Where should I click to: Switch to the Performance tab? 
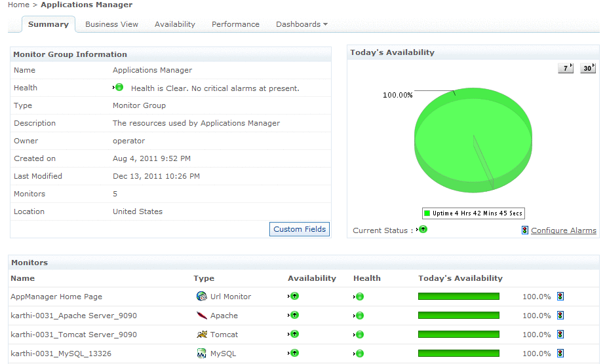[x=235, y=24]
